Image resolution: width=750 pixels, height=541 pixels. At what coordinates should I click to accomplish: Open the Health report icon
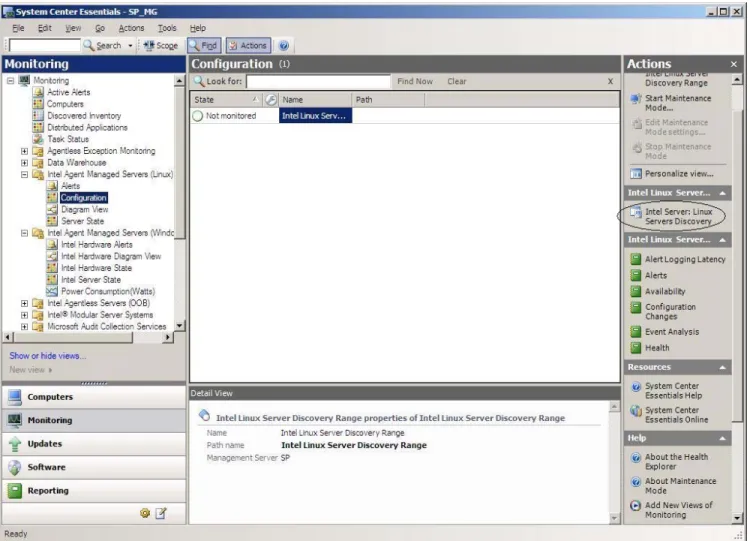pyautogui.click(x=636, y=348)
